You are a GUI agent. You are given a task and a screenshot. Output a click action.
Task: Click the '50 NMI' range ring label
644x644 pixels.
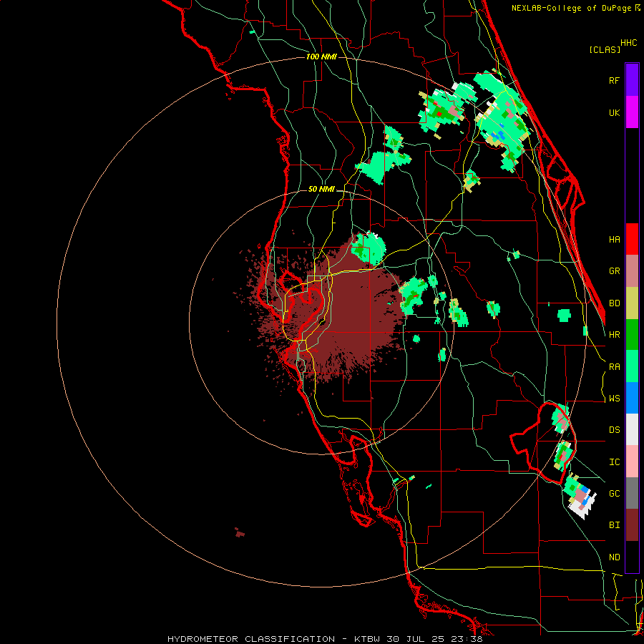pyautogui.click(x=321, y=190)
